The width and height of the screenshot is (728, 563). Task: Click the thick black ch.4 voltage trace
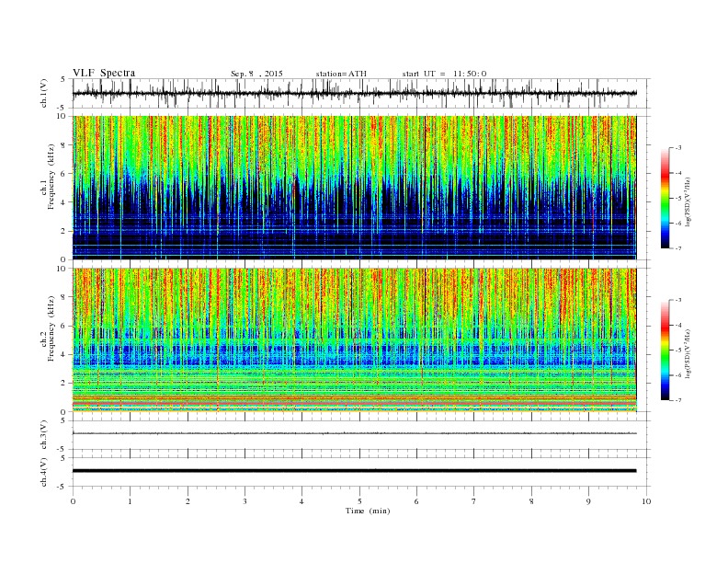tap(354, 471)
